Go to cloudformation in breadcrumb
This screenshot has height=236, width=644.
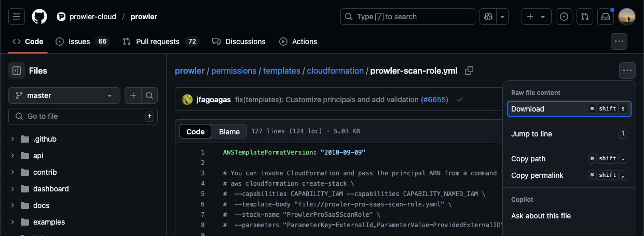[x=335, y=71]
